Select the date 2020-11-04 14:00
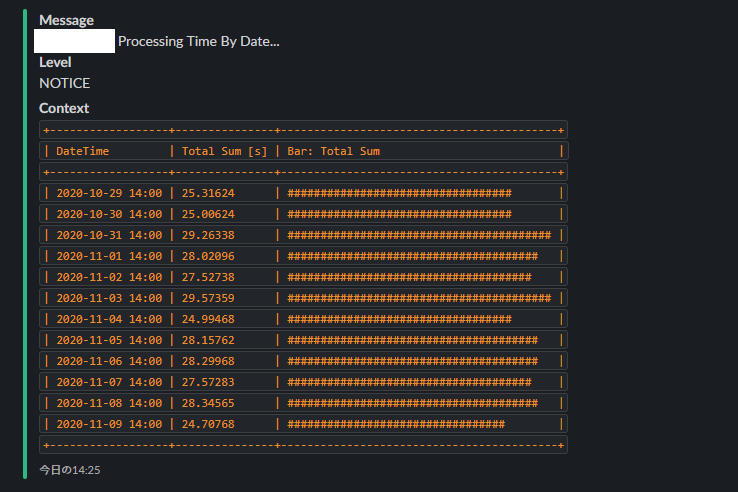738x492 pixels. coord(109,319)
